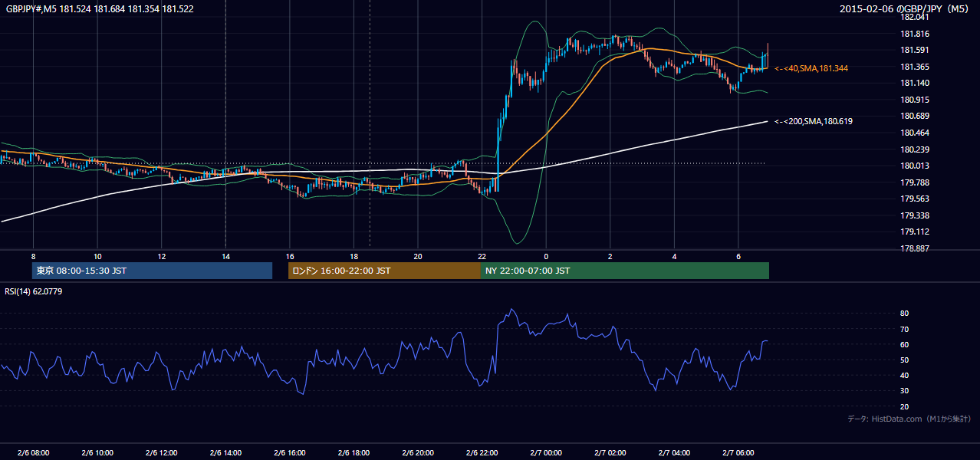
Task: Click hour label 0 on price chart
Action: pyautogui.click(x=546, y=255)
